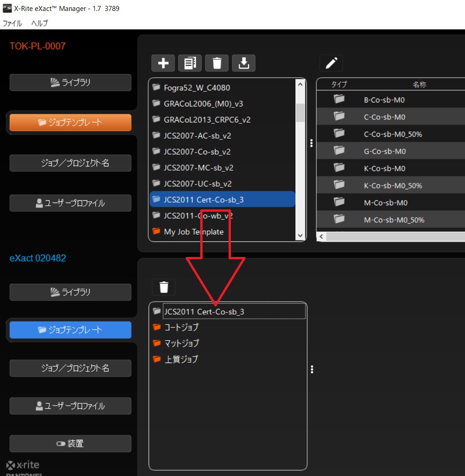Select the B-Co-sb-M0 row
The width and height of the screenshot is (465, 476).
point(390,100)
